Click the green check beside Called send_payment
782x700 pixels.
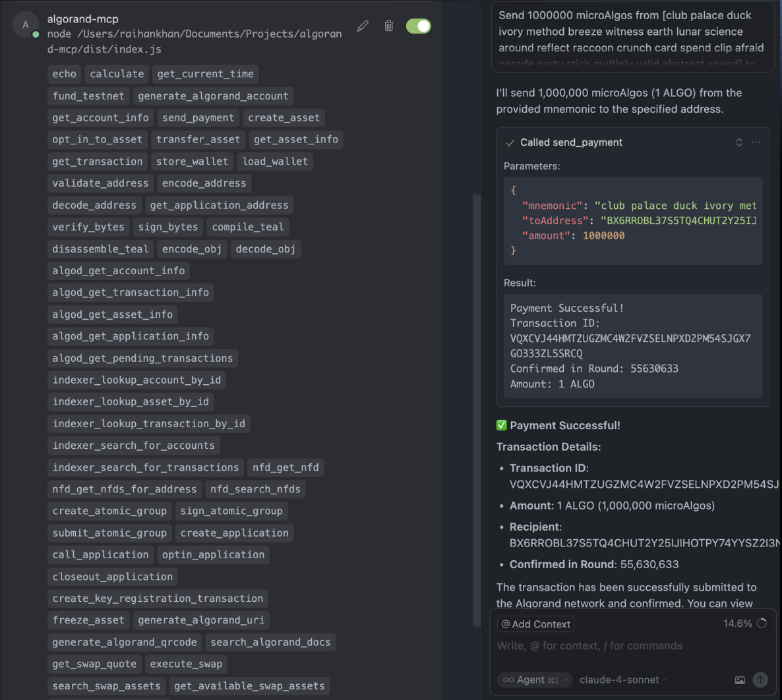coord(510,142)
